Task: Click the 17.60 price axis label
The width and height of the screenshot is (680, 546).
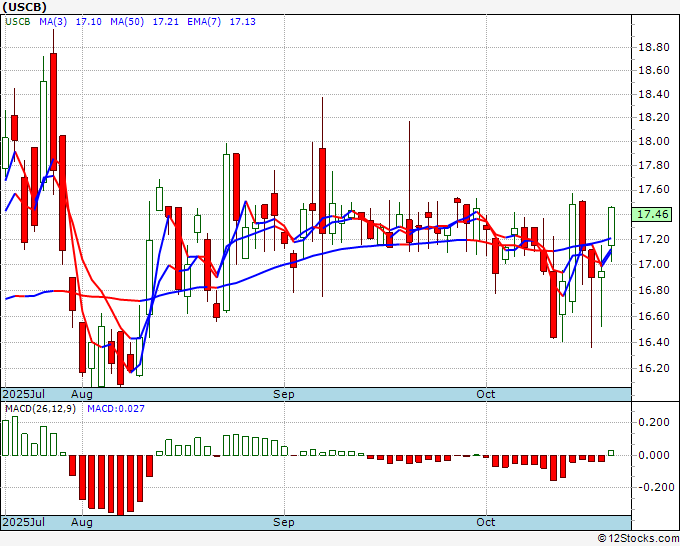Action: 654,190
